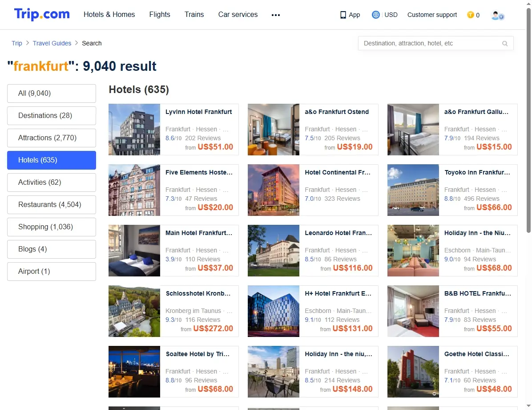This screenshot has width=532, height=410.
Task: Click Hotel Continental title
Action: [338, 172]
